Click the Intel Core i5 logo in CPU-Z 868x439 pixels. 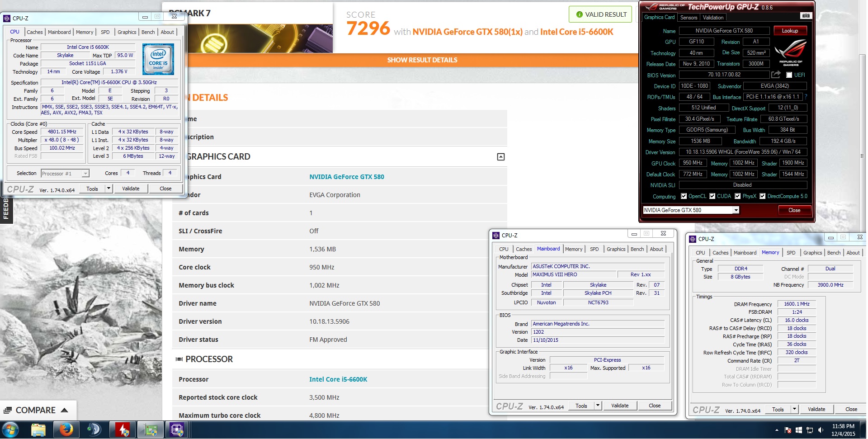[x=158, y=59]
